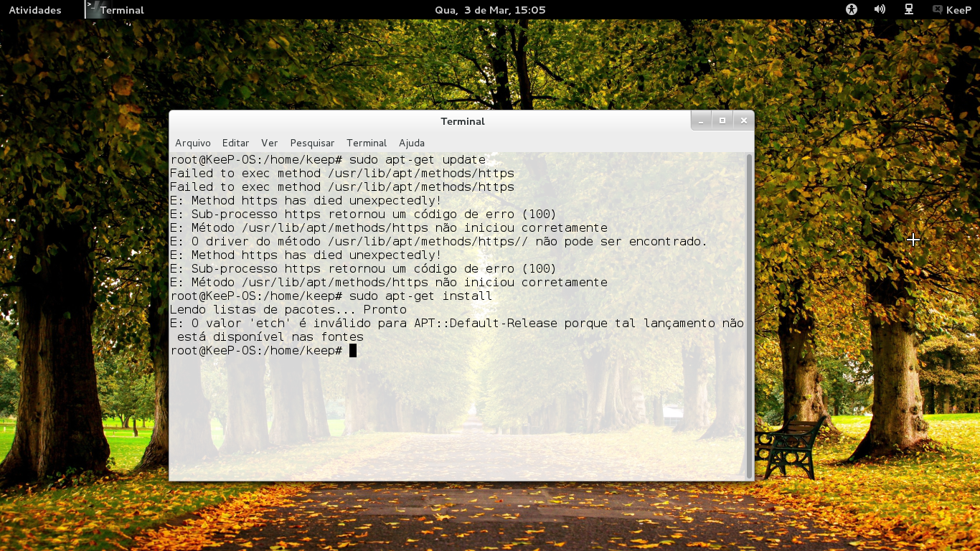Maximize the Terminal window
980x551 pixels.
pyautogui.click(x=722, y=121)
